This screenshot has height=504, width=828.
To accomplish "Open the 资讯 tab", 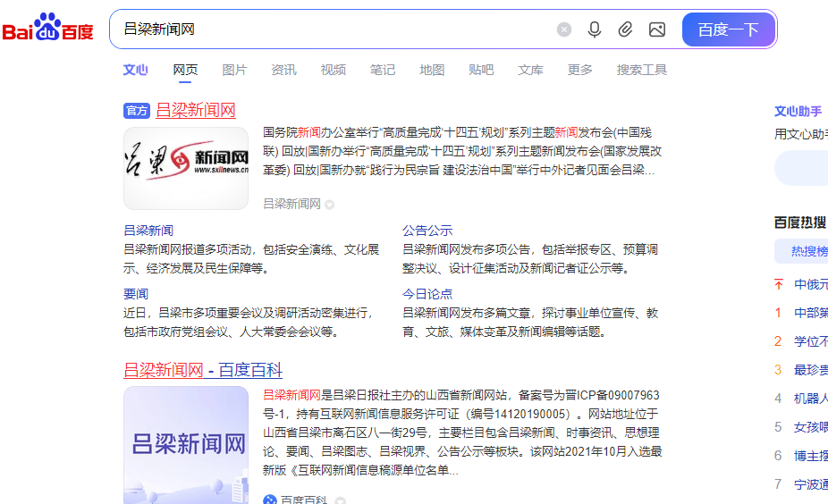I will click(x=283, y=70).
